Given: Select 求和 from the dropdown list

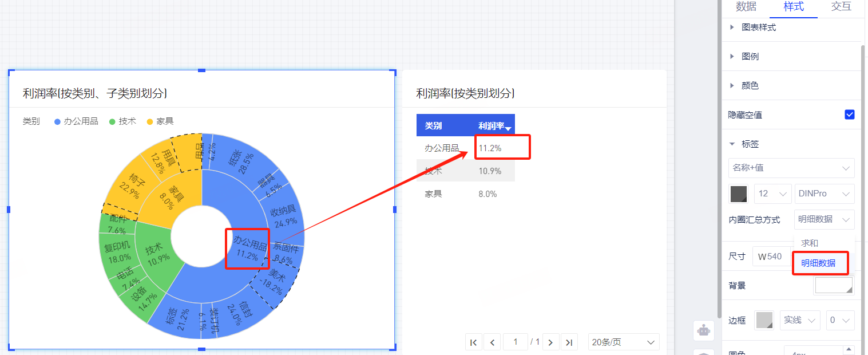Looking at the screenshot, I should point(810,243).
